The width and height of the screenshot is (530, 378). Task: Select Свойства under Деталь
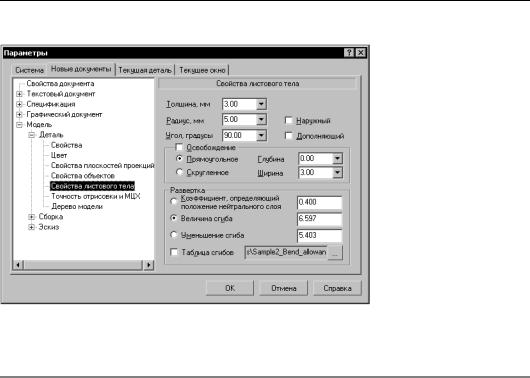pyautogui.click(x=67, y=145)
